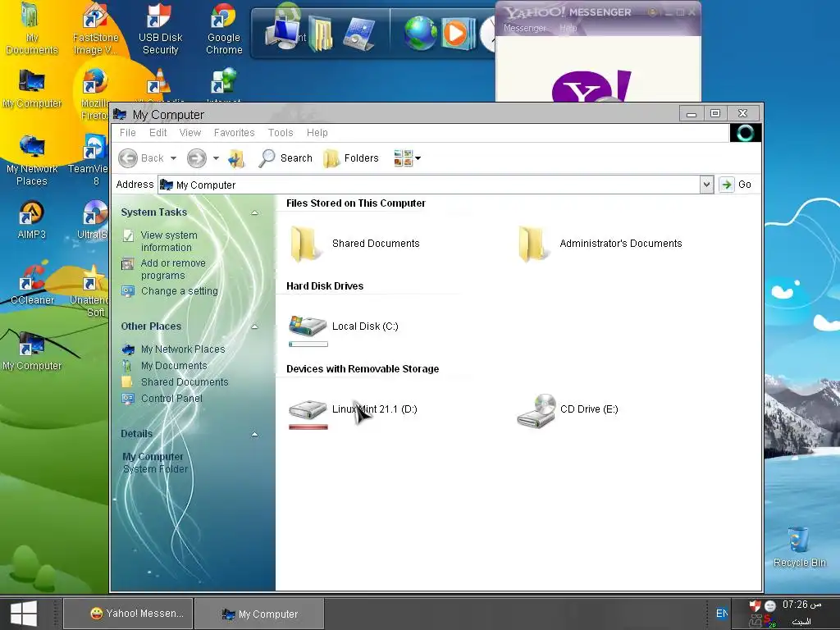Image resolution: width=840 pixels, height=630 pixels.
Task: Select Mozilla Firefox desktop shortcut
Action: 95,94
